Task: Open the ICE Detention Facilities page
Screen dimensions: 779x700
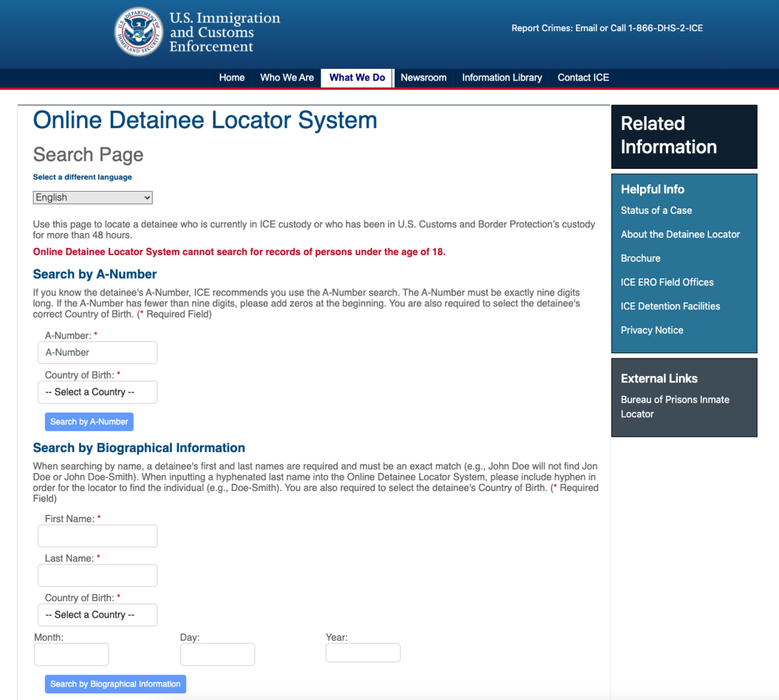Action: coord(670,306)
